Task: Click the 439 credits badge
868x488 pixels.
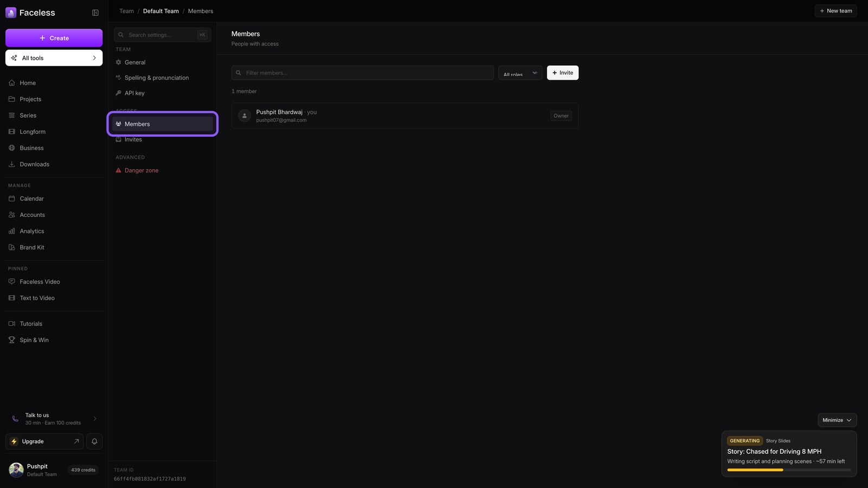Action: click(83, 470)
